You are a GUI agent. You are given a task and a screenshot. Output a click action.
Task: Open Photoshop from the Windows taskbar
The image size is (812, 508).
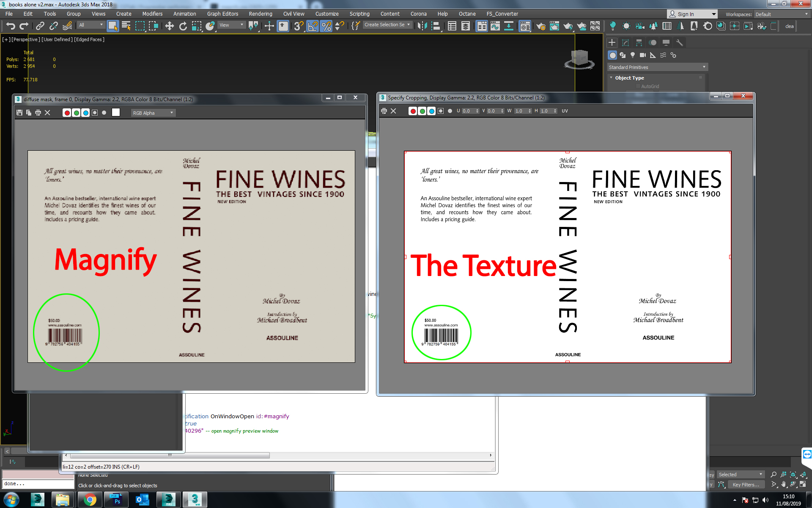point(116,500)
